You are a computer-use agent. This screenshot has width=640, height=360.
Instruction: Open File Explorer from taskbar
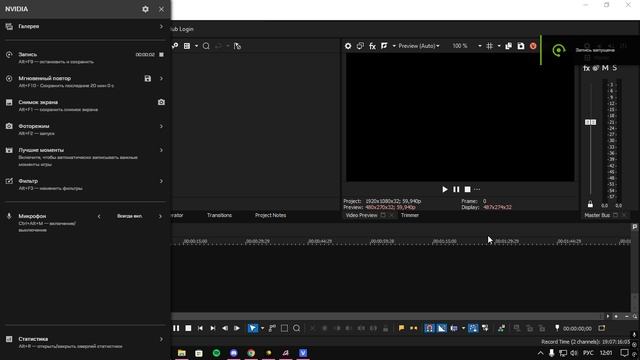tap(182, 353)
